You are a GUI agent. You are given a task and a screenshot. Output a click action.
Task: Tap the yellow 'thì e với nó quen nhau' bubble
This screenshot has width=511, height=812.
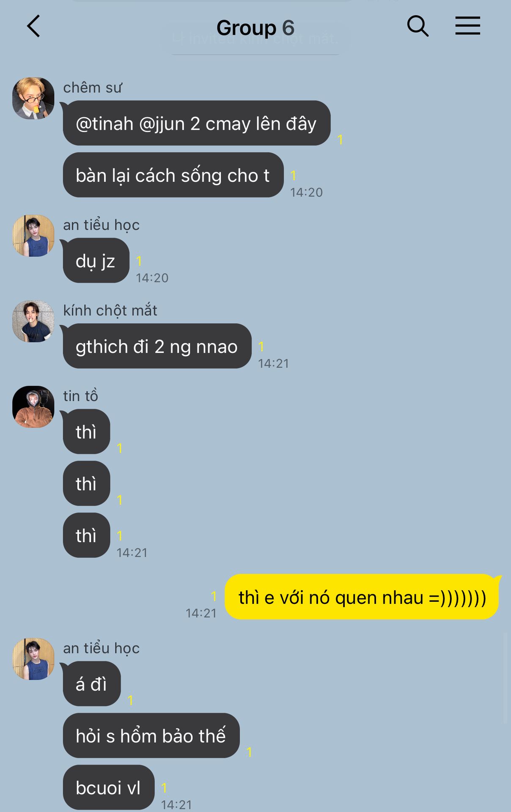[x=362, y=597]
